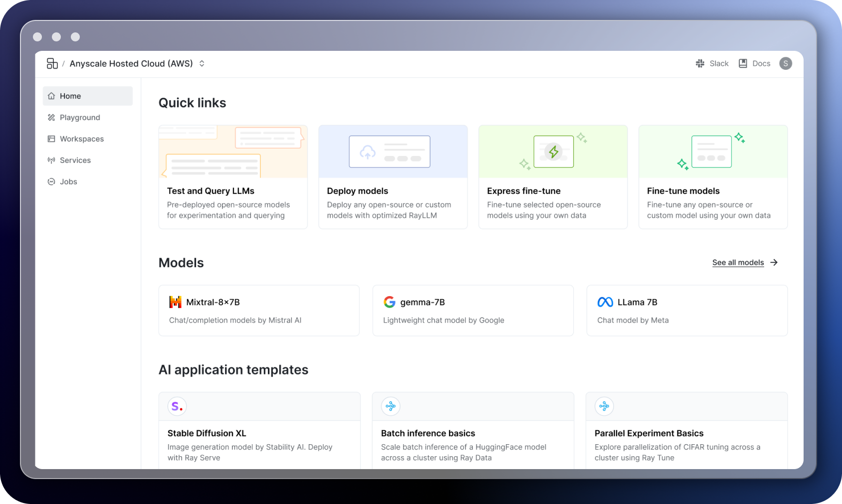This screenshot has height=504, width=842.
Task: Select Home in the sidebar
Action: pyautogui.click(x=88, y=96)
